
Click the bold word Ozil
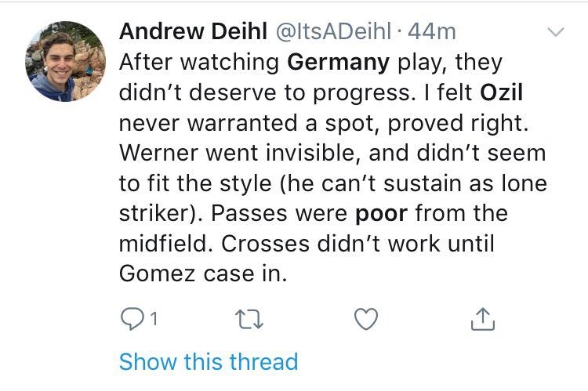(x=501, y=92)
